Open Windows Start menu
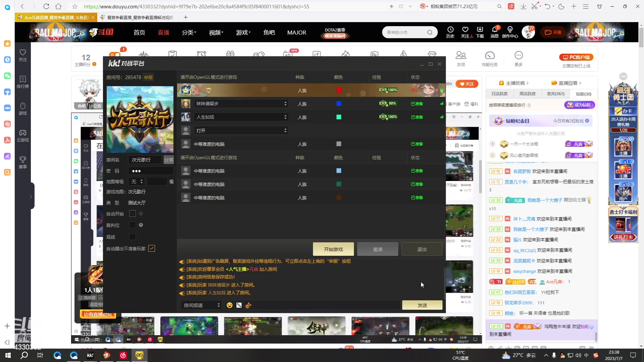644x362 pixels. coord(8,355)
